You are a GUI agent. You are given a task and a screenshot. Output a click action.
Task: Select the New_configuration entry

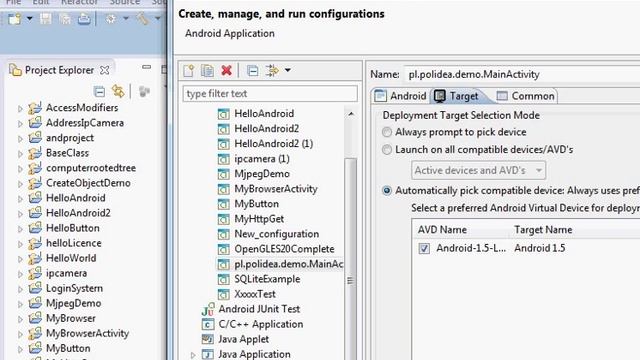tap(276, 234)
